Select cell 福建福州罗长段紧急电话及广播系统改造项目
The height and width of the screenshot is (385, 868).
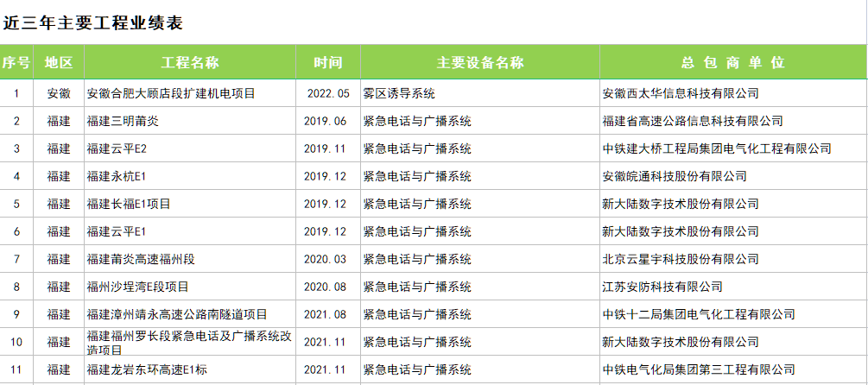190,342
